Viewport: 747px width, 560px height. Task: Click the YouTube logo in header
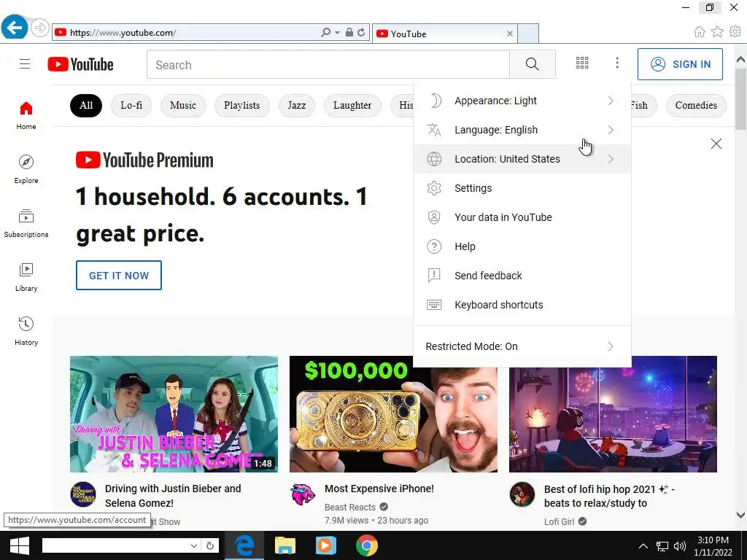80,64
